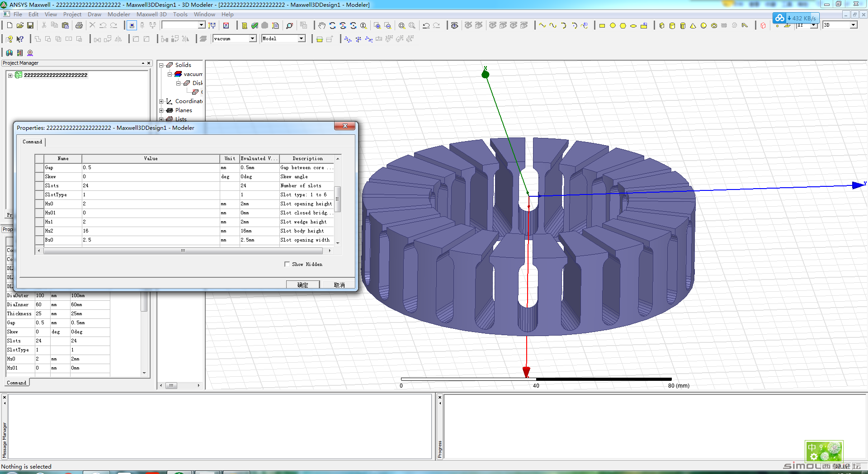This screenshot has height=474, width=868.
Task: Click the Slots value cell 24 in dialog
Action: pyautogui.click(x=151, y=186)
